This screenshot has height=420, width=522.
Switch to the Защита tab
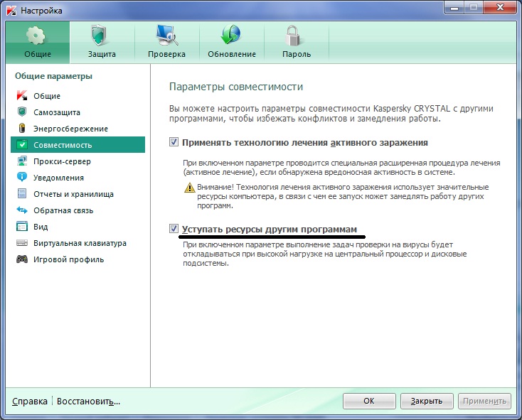[102, 43]
